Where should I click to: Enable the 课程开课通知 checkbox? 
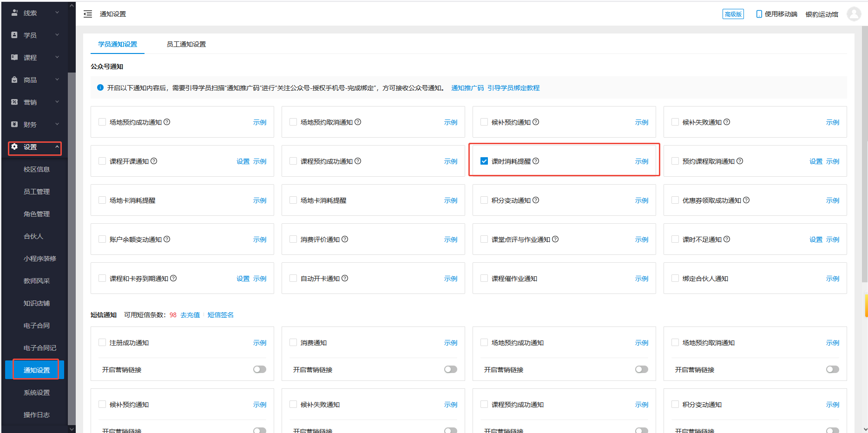[102, 161]
